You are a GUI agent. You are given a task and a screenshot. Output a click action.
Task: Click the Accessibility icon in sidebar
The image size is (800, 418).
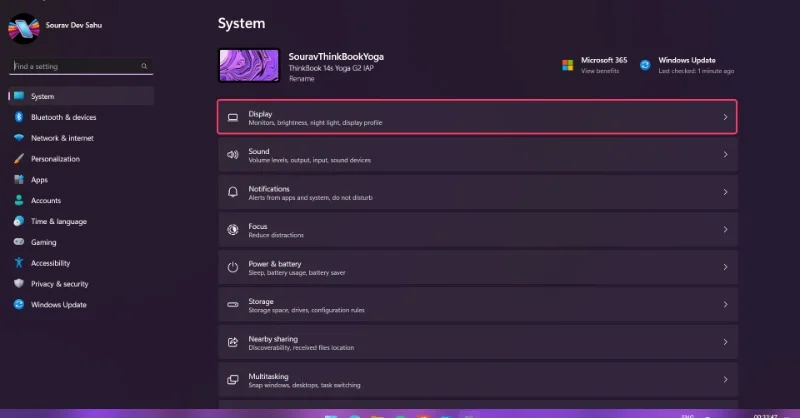[x=18, y=263]
